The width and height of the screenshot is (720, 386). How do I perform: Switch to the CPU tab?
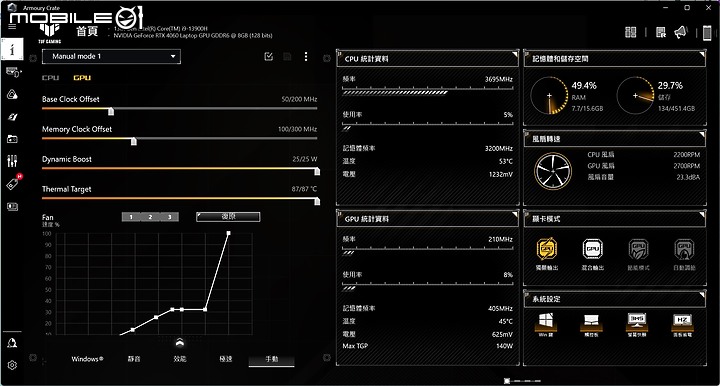pyautogui.click(x=51, y=78)
